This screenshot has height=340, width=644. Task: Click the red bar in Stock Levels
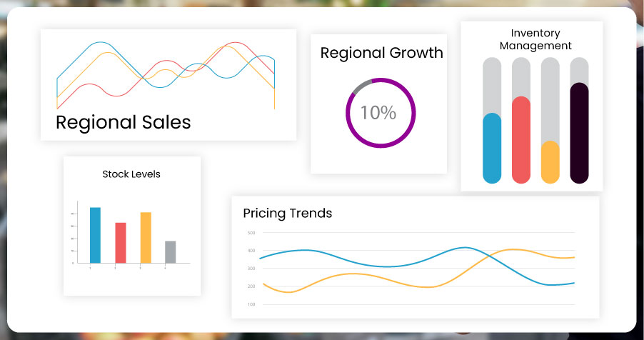click(x=121, y=243)
